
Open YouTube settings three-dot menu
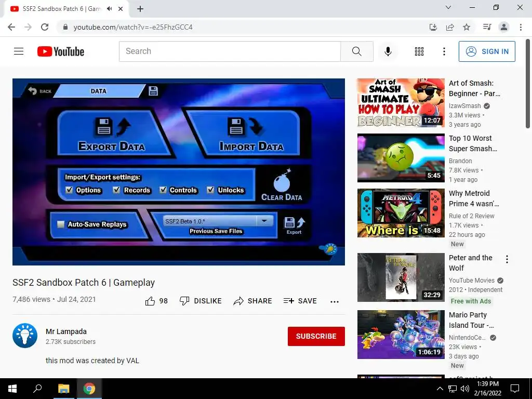click(444, 51)
